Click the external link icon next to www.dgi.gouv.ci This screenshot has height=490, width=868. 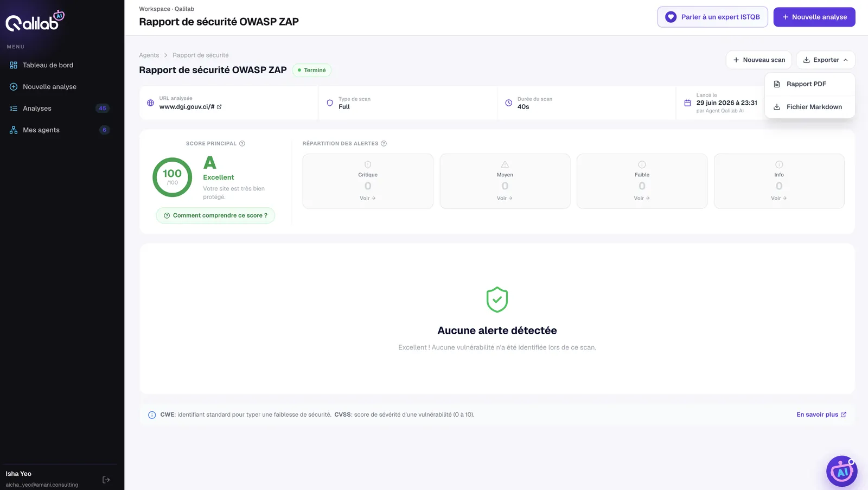click(219, 107)
